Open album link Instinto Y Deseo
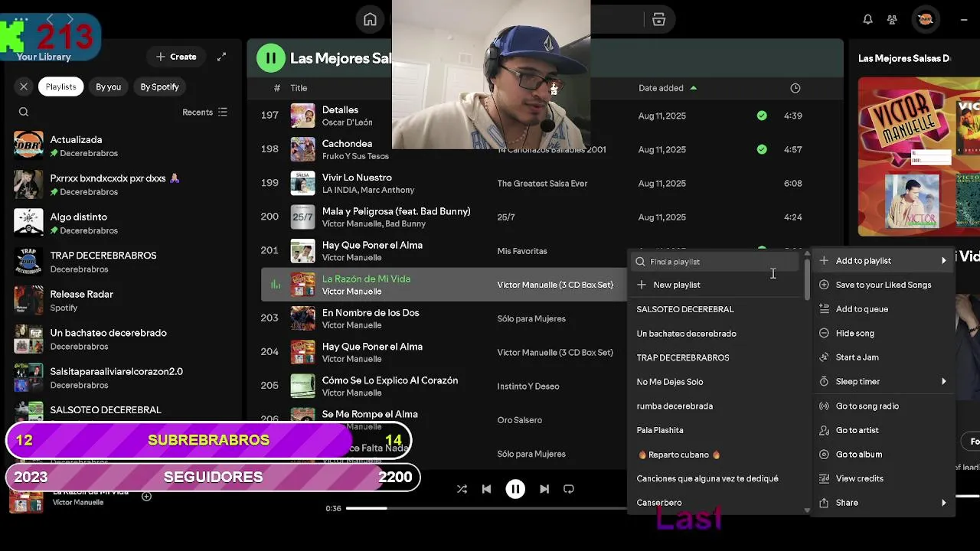Viewport: 980px width, 551px height. pos(528,386)
